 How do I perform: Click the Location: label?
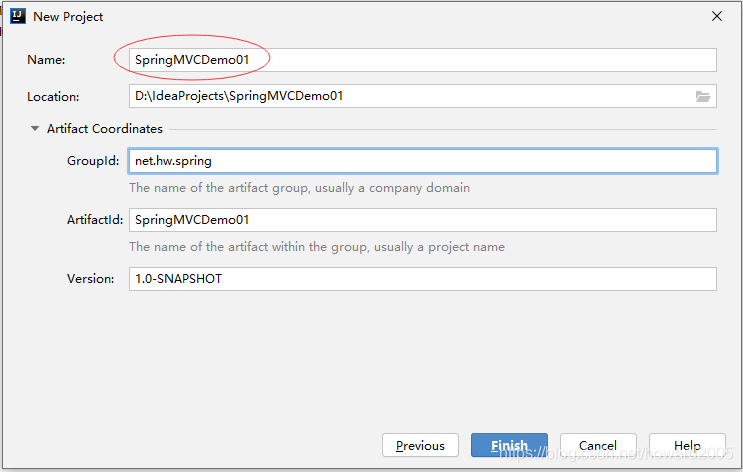pos(53,97)
